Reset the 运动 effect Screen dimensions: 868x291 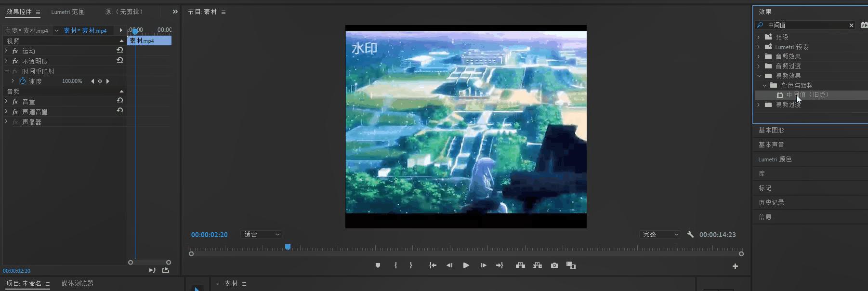[x=120, y=50]
